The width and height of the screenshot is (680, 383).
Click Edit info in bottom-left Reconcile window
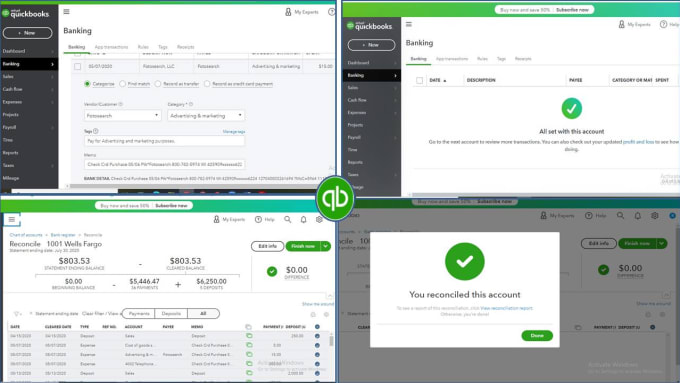(267, 246)
